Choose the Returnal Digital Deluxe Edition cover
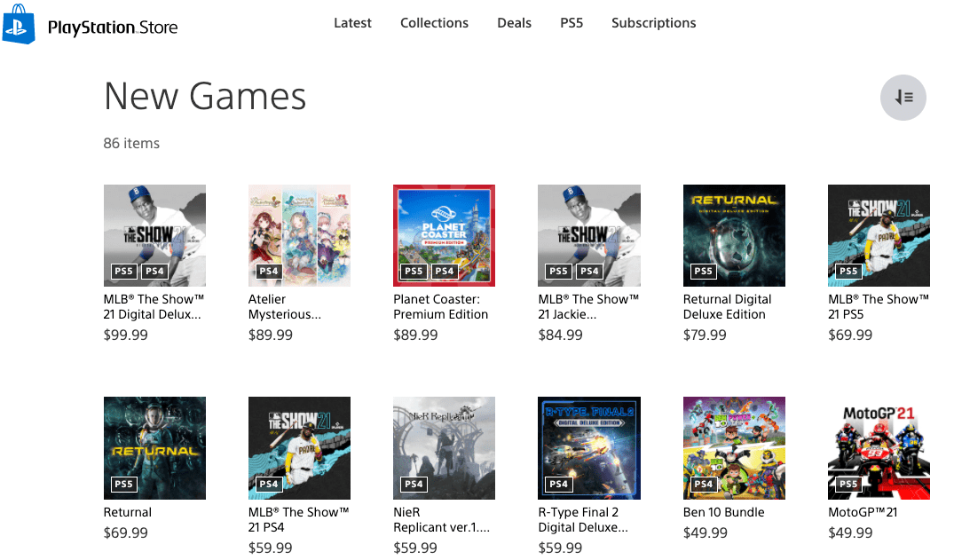 pyautogui.click(x=734, y=235)
